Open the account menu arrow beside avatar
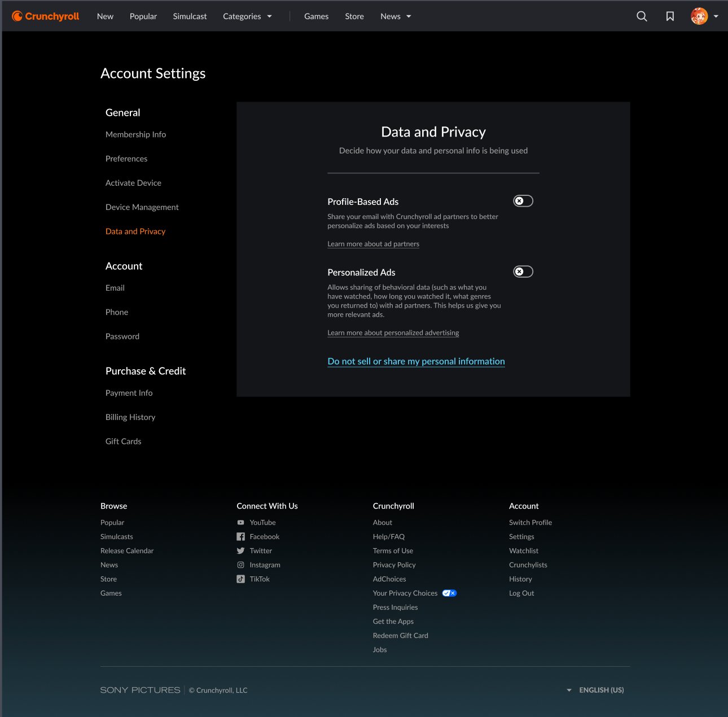Screen dimensions: 728x717 point(716,16)
